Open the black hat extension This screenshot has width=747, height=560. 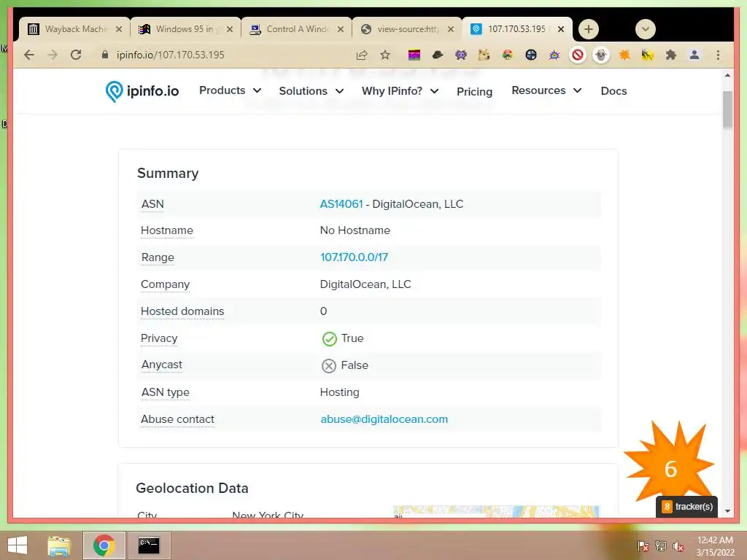438,55
